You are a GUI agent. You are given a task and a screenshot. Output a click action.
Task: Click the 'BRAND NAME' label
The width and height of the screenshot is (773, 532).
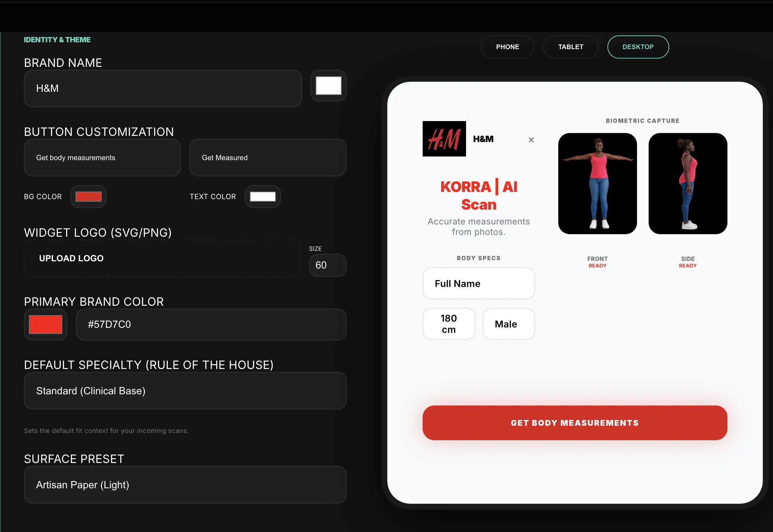[x=63, y=63]
